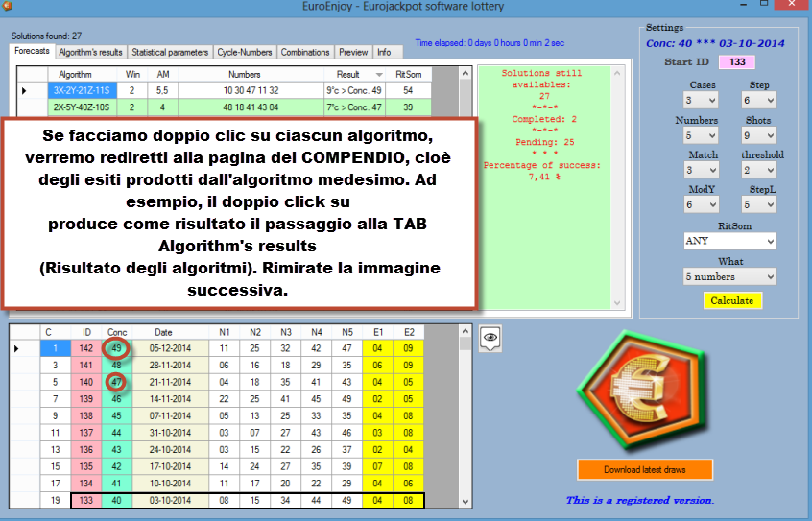This screenshot has width=812, height=521.
Task: Click the date cell 03-10-2014
Action: pos(171,500)
